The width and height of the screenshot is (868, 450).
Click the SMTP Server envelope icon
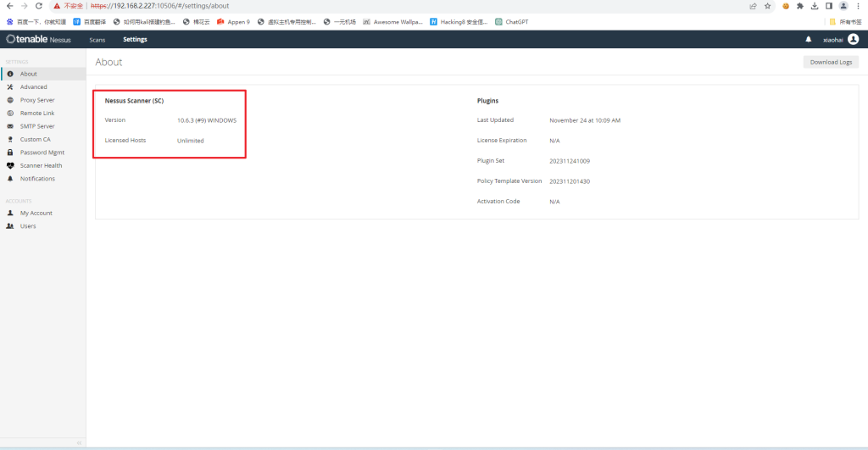tap(10, 126)
